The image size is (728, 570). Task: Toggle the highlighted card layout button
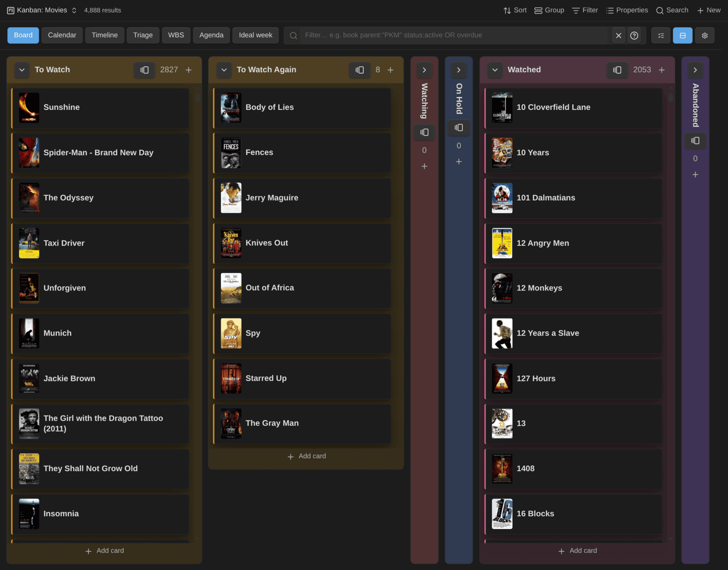point(683,36)
